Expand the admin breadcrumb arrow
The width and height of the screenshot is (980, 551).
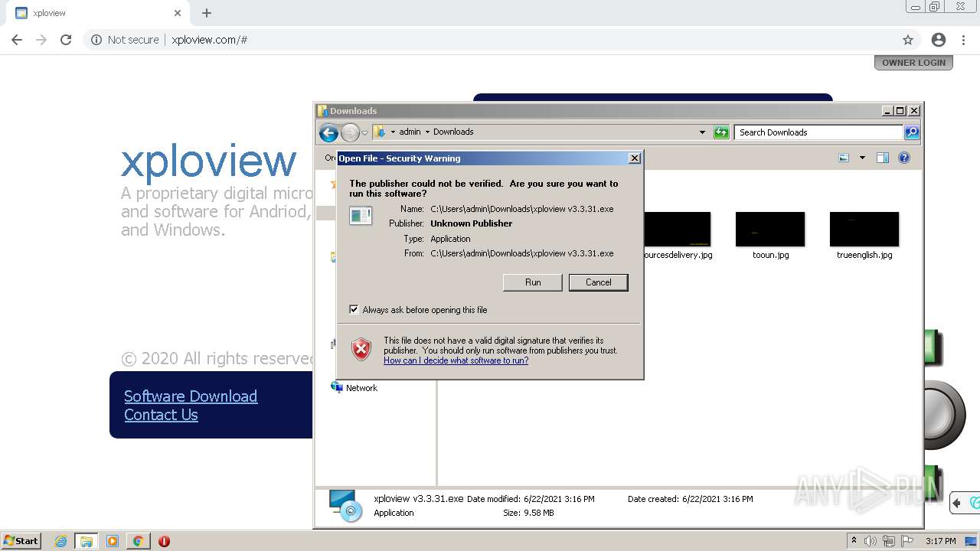click(393, 132)
